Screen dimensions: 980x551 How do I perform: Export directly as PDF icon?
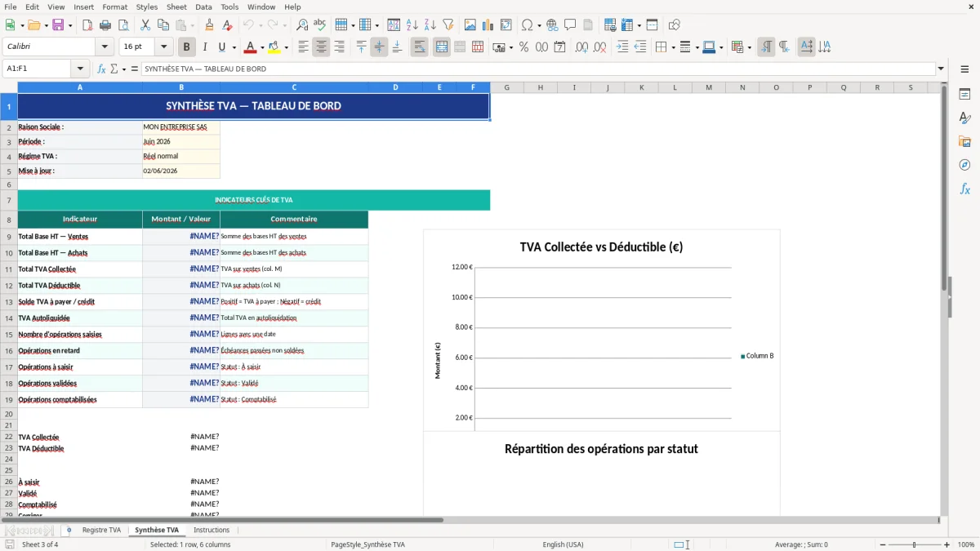(87, 25)
